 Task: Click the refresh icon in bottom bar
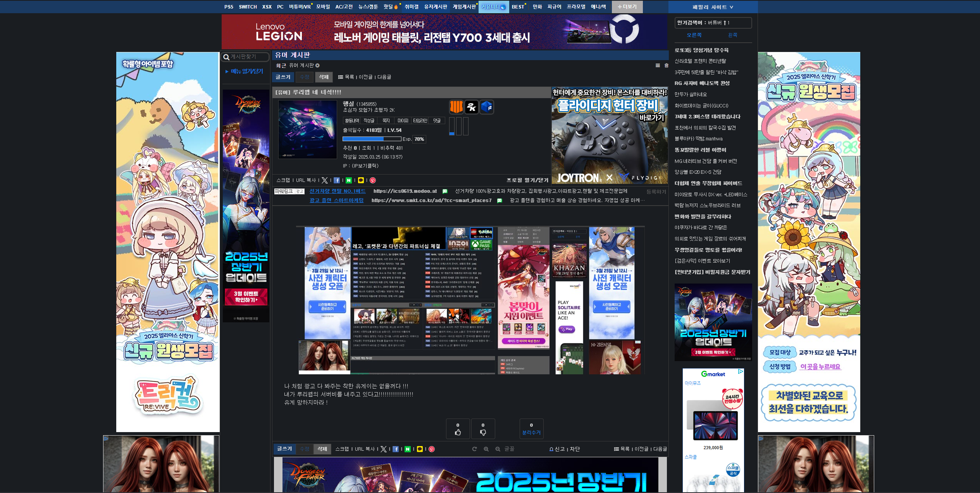point(474,449)
